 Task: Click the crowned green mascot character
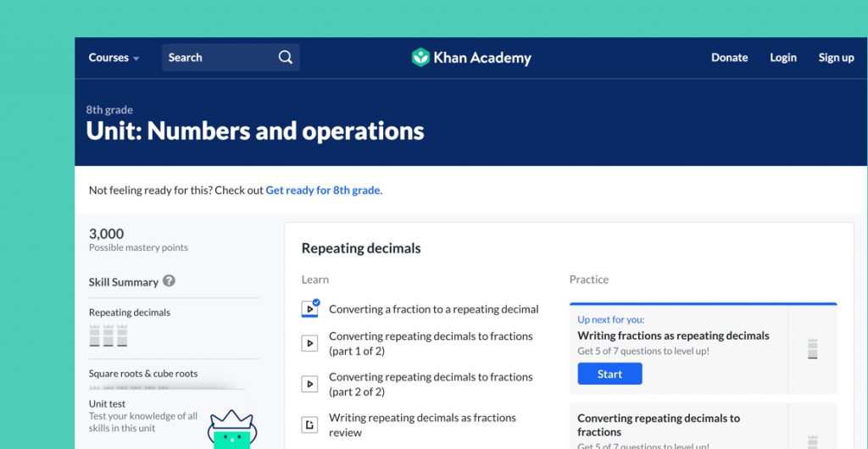click(x=231, y=430)
